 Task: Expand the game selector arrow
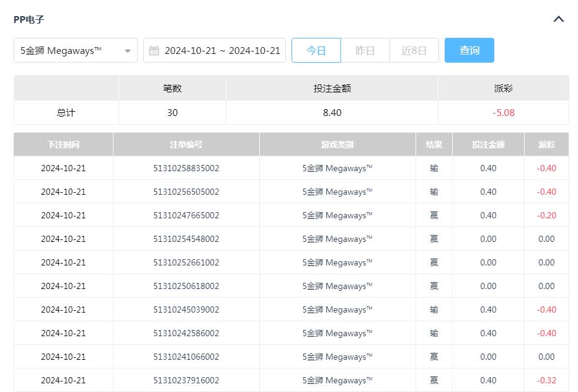(x=128, y=50)
